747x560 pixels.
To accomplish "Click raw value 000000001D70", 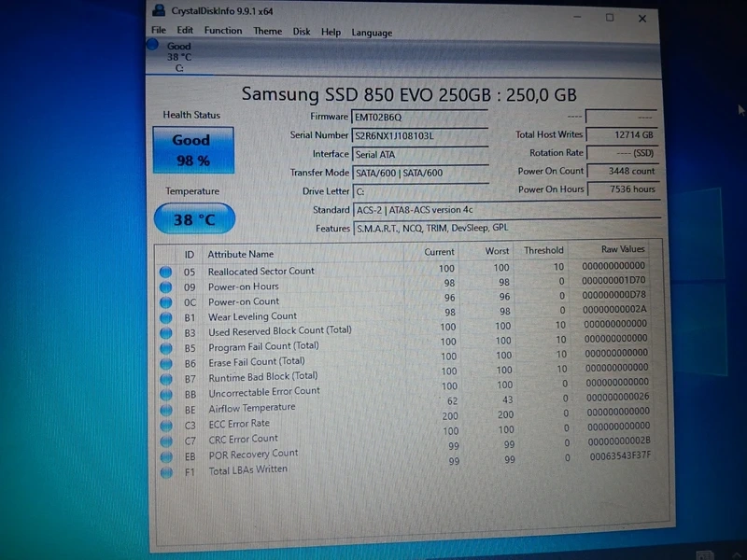I will pos(613,280).
